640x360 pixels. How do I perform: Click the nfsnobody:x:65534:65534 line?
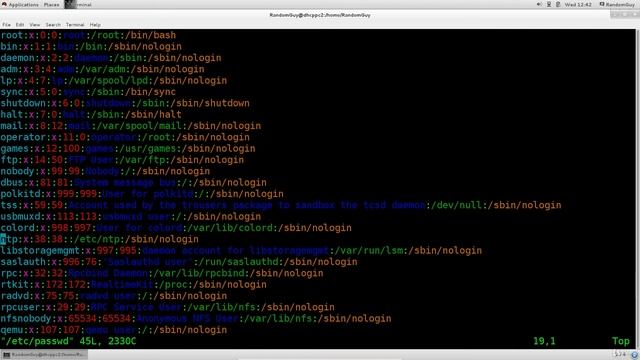pos(196,319)
